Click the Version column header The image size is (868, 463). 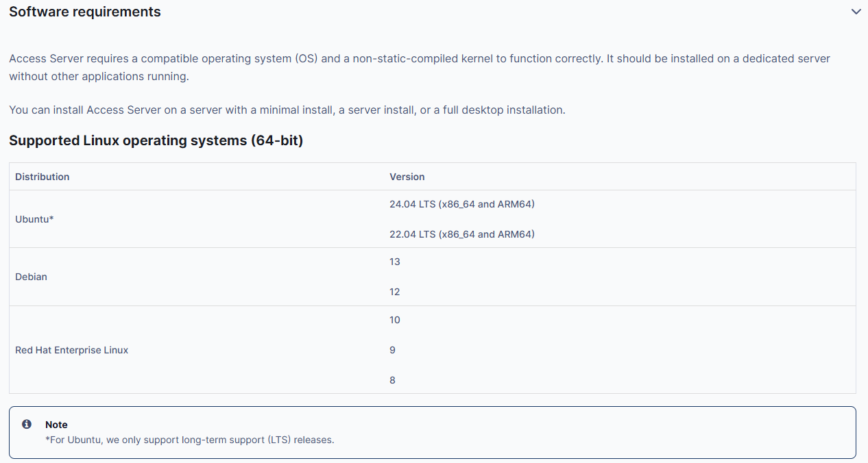pos(407,177)
